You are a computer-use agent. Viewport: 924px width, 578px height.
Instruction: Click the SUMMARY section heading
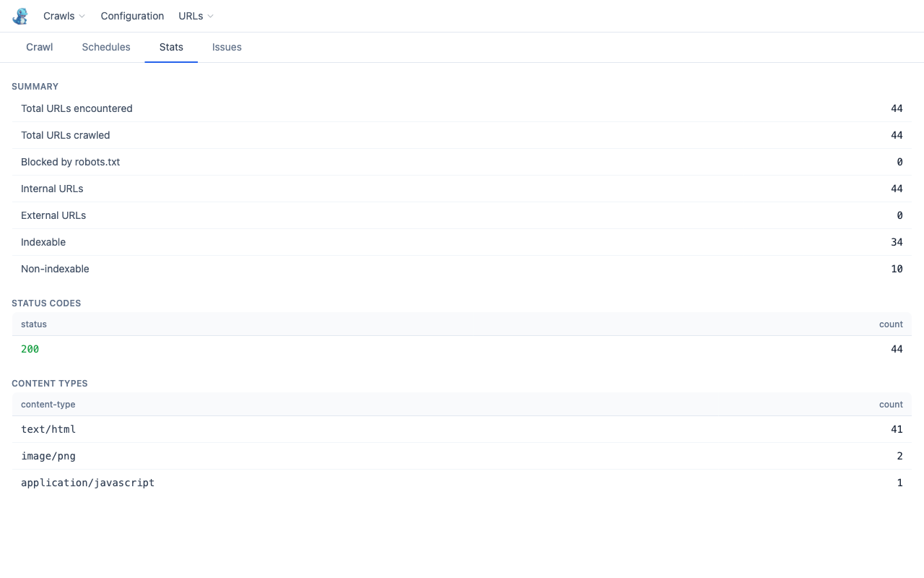tap(35, 87)
